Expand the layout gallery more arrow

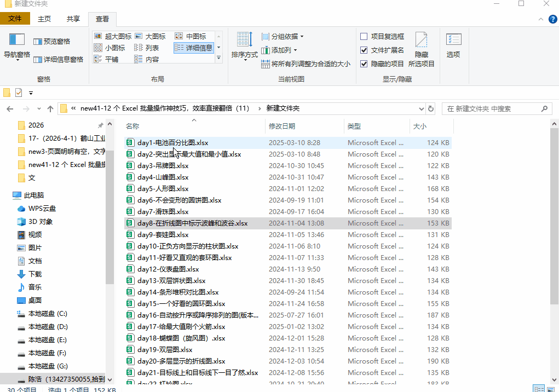click(x=219, y=57)
